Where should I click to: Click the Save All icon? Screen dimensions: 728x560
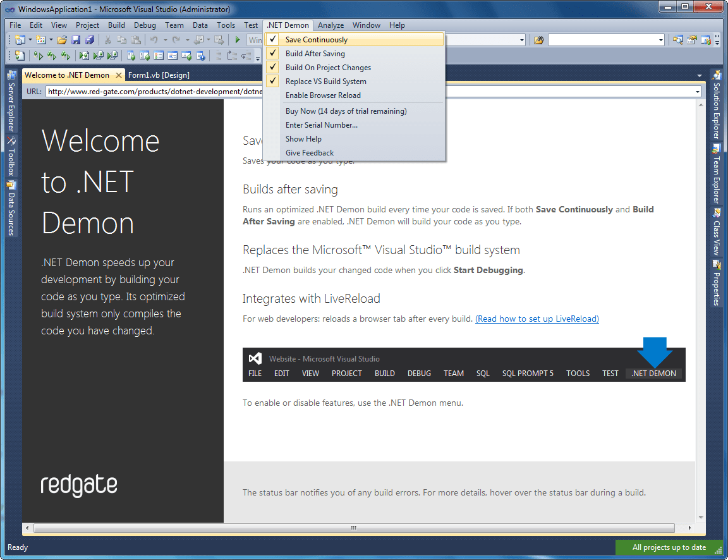(90, 40)
